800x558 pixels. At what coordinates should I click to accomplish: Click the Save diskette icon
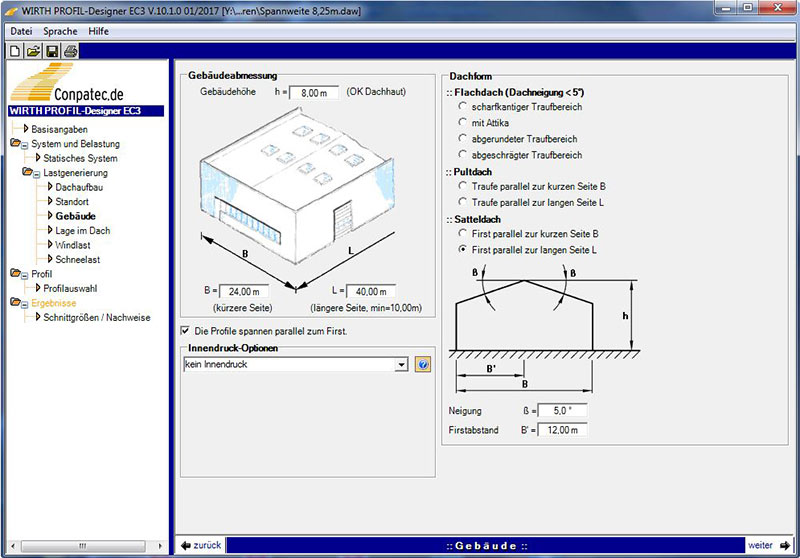[52, 50]
